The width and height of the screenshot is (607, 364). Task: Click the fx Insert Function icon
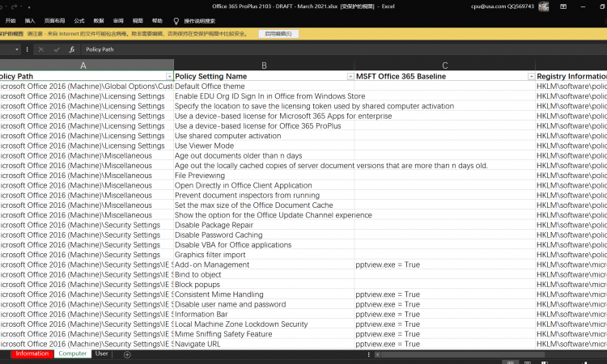point(71,49)
